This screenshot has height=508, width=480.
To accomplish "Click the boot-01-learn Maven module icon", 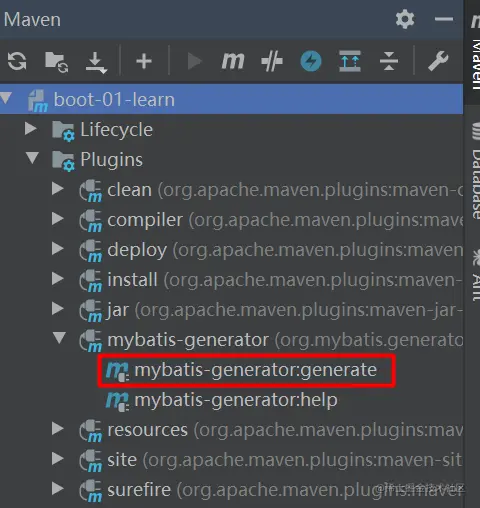I will pos(37,100).
